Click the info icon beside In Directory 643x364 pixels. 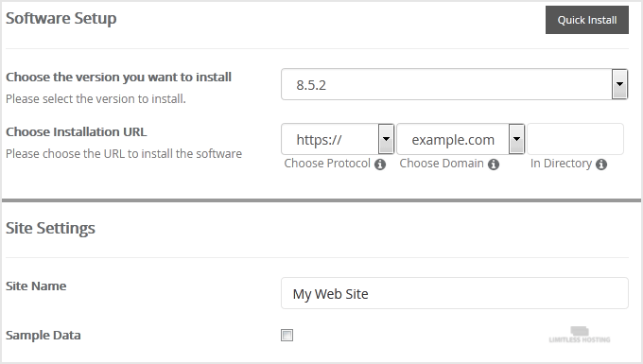tap(601, 165)
